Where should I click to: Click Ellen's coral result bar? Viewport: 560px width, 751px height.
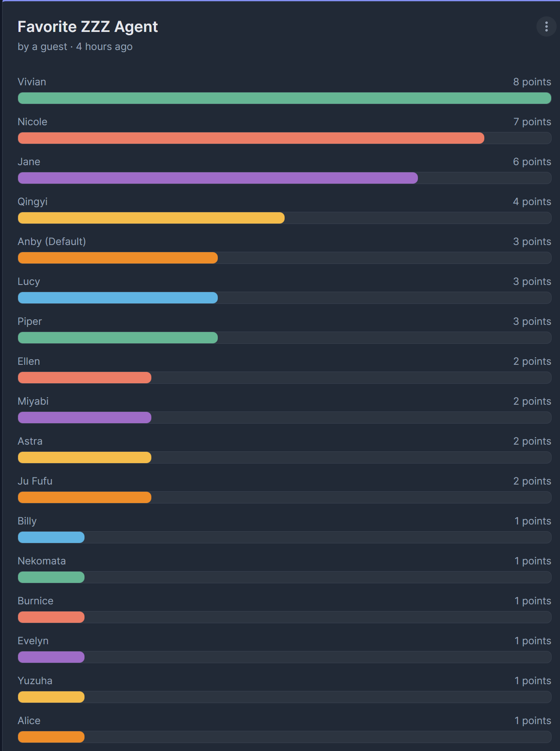point(85,378)
